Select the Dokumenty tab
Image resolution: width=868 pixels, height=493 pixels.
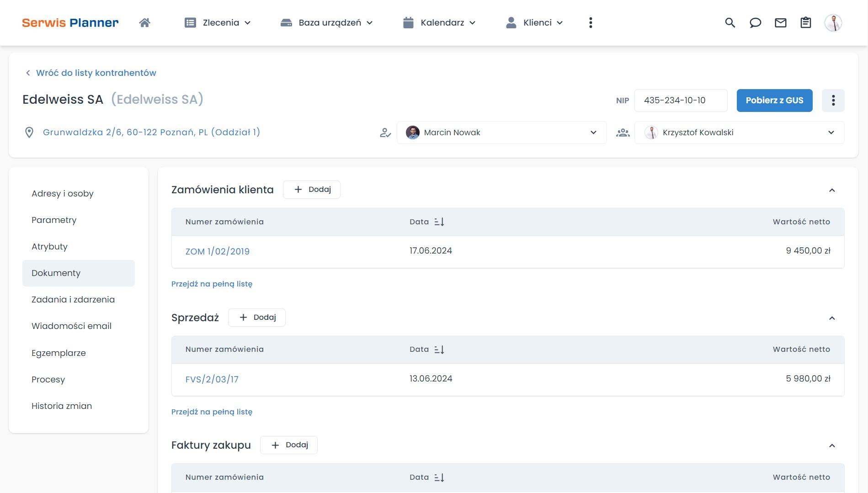[79, 273]
